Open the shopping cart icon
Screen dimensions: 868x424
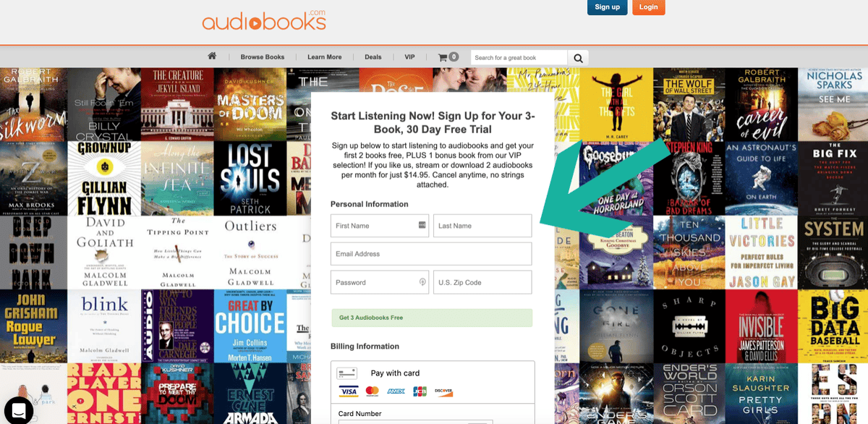[448, 57]
